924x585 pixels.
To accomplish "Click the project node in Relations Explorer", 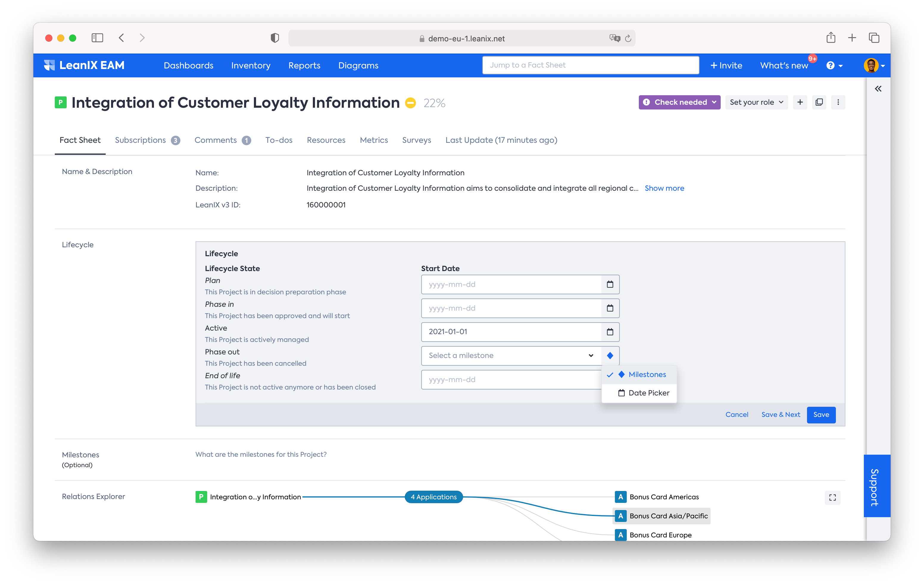I will (x=248, y=497).
